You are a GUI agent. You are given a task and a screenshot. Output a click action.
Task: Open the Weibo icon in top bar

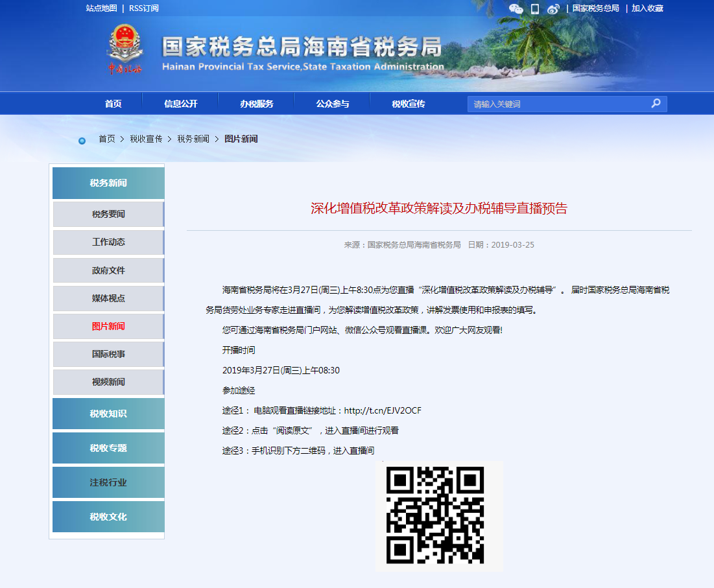pos(553,8)
